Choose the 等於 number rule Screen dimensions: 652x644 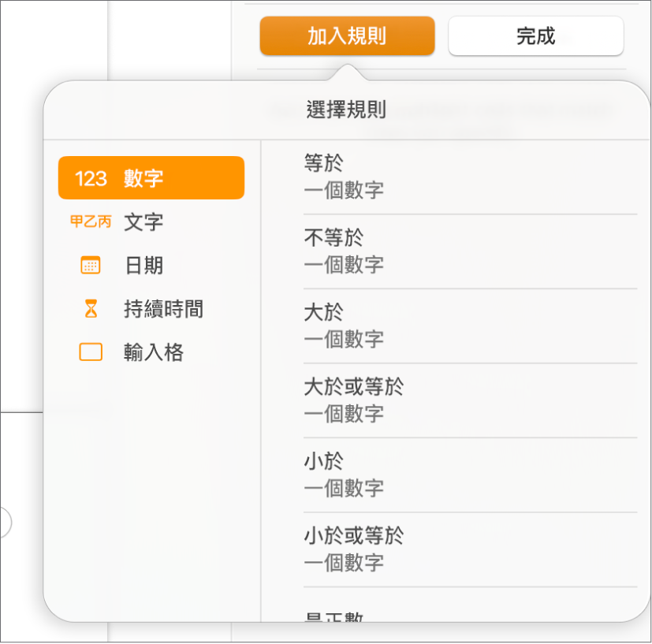457,176
